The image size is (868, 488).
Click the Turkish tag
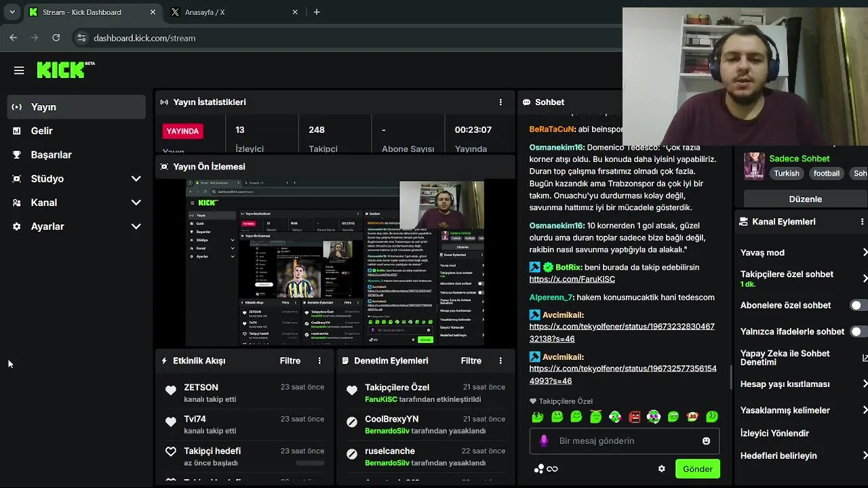click(x=787, y=174)
